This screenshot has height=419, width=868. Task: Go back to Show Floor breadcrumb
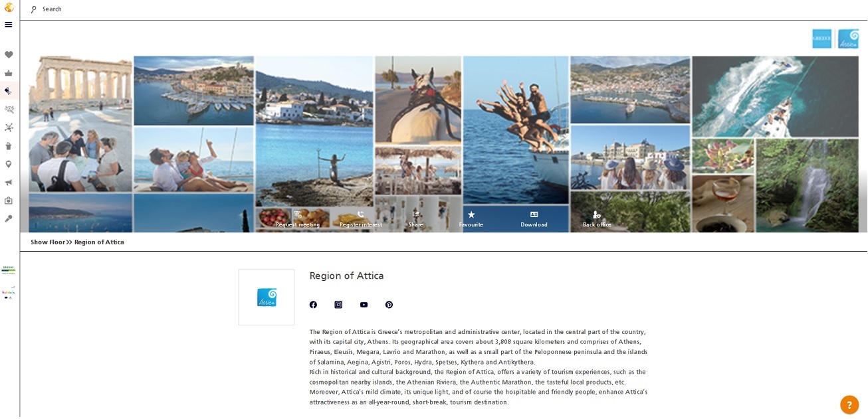point(48,242)
